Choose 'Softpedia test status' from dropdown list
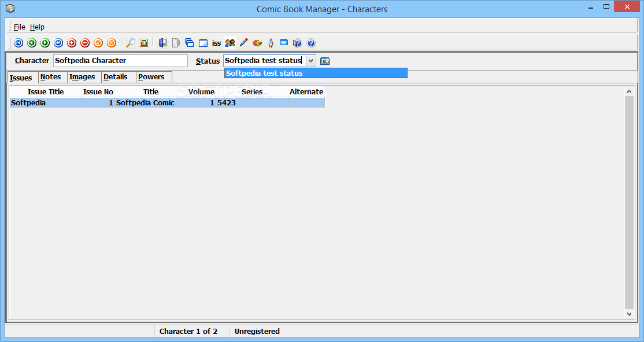 [x=316, y=73]
